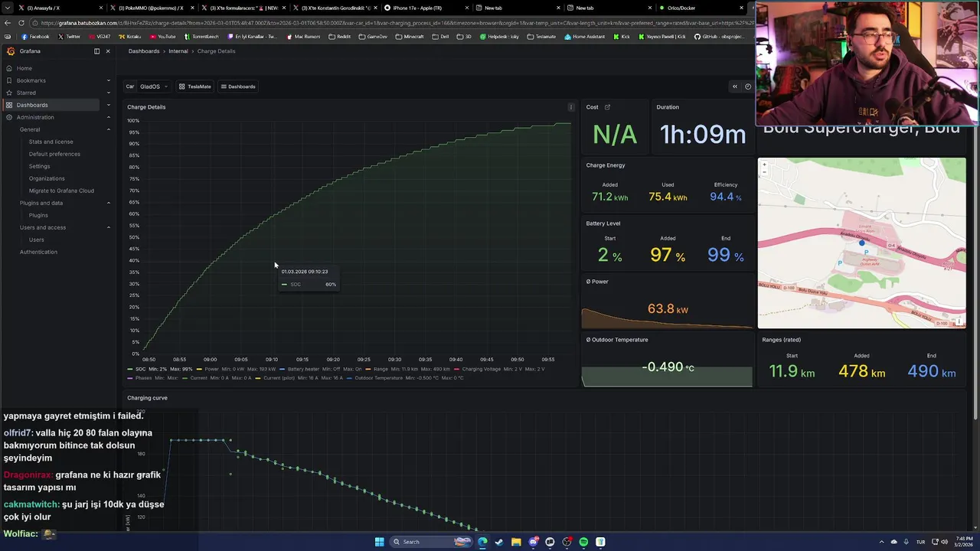Click the Bookmarks icon in the sidebar
The image size is (980, 551).
pyautogui.click(x=9, y=80)
